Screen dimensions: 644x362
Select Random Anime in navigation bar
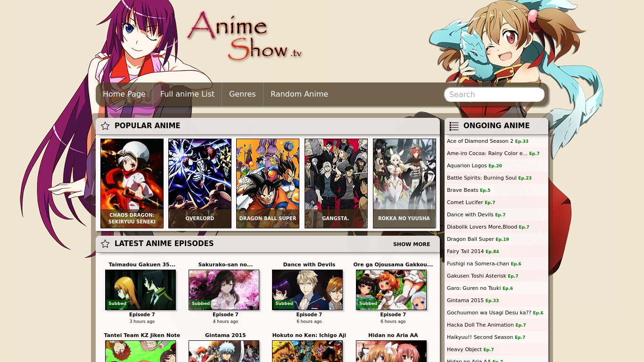click(299, 94)
